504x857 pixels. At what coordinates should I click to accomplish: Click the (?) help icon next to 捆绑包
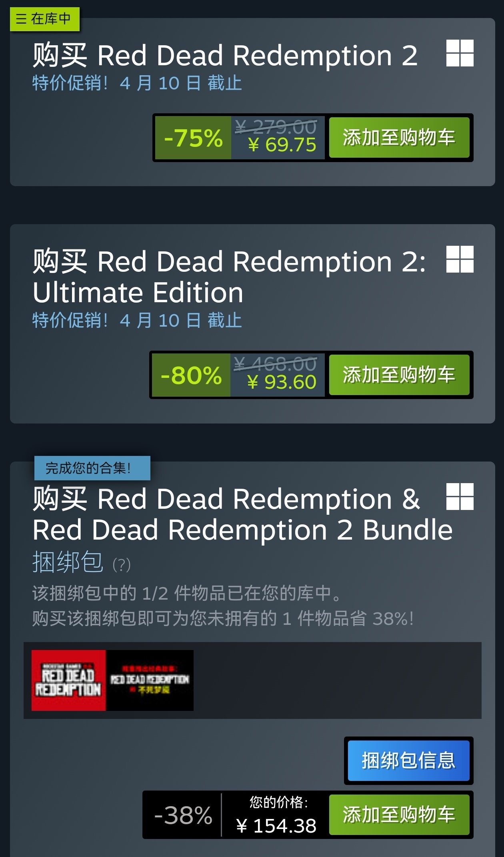[122, 565]
